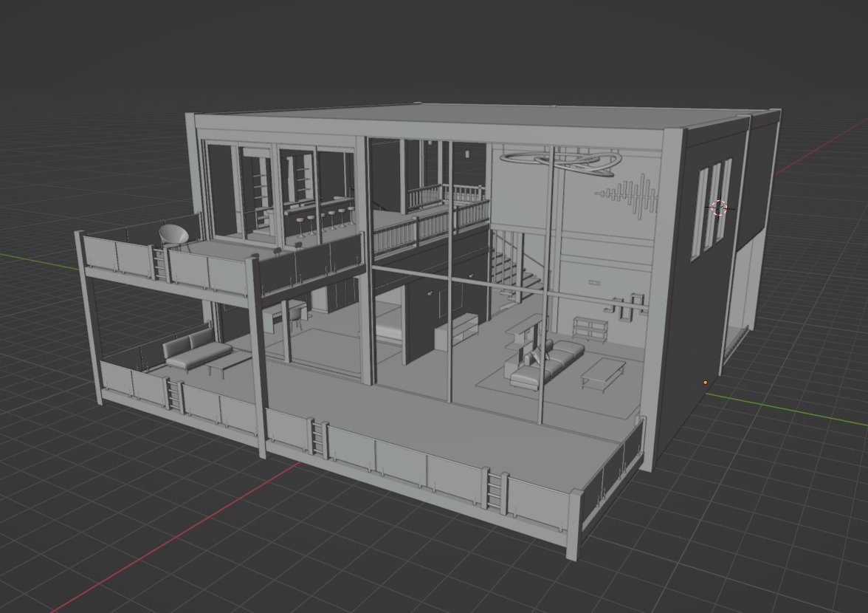Image resolution: width=868 pixels, height=613 pixels.
Task: Select the sofa on the lower left balcony
Action: 196,350
